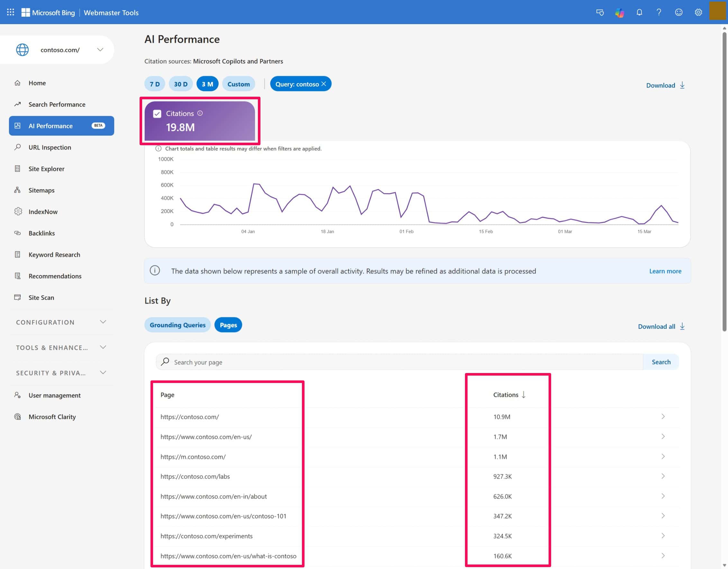Viewport: 728px width, 569px height.
Task: Open details chevron for https://contoso.com/ row
Action: (663, 417)
